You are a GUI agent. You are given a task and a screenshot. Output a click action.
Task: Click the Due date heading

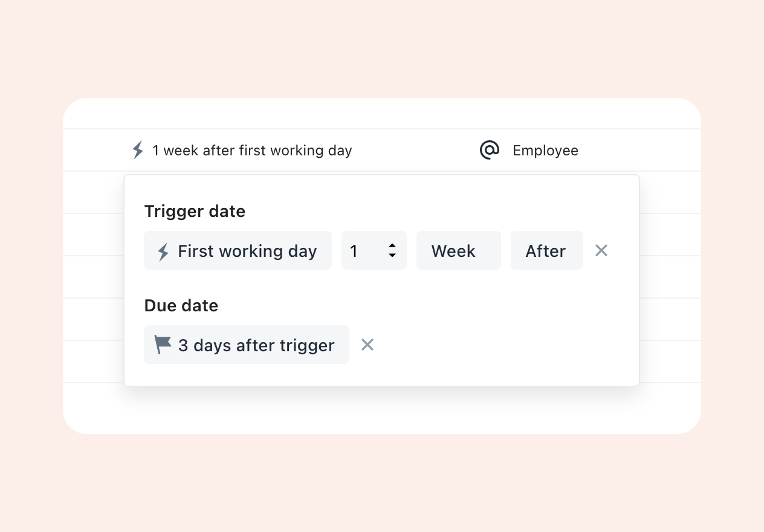coord(181,305)
